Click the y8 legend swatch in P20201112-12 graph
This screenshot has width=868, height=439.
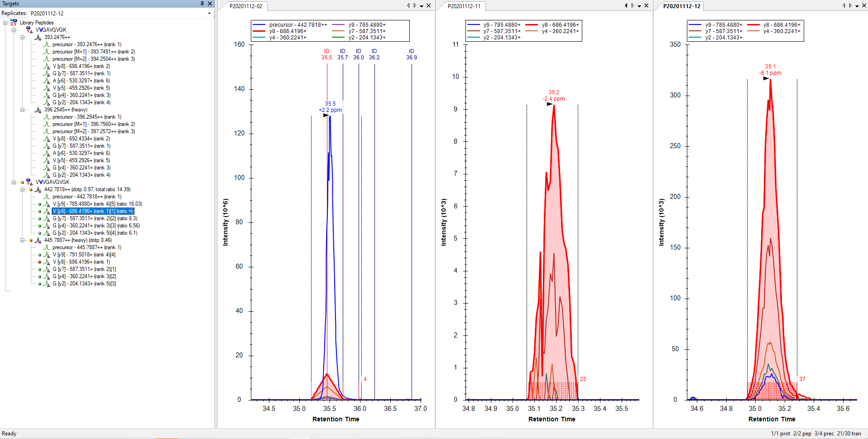(753, 25)
